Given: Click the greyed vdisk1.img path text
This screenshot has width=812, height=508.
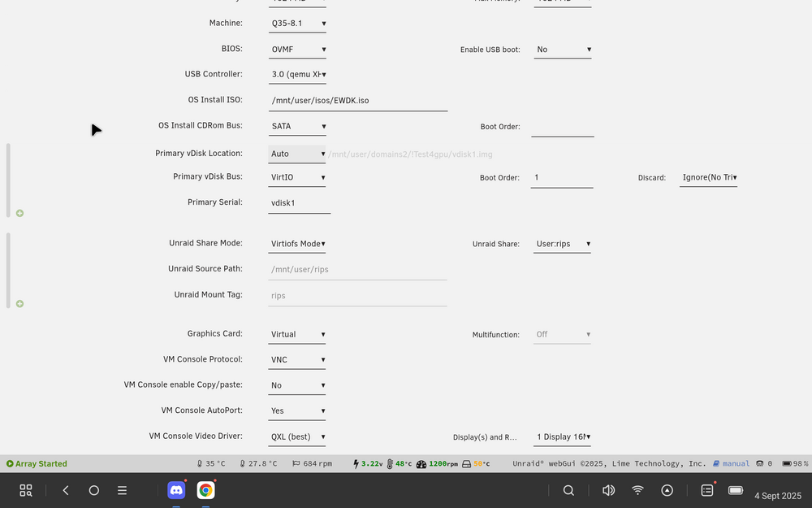Looking at the screenshot, I should click(x=411, y=154).
